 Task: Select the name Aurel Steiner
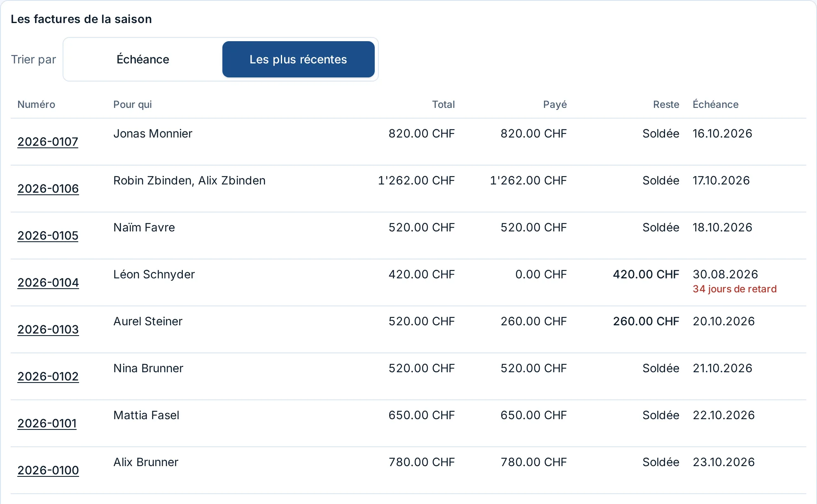(148, 321)
